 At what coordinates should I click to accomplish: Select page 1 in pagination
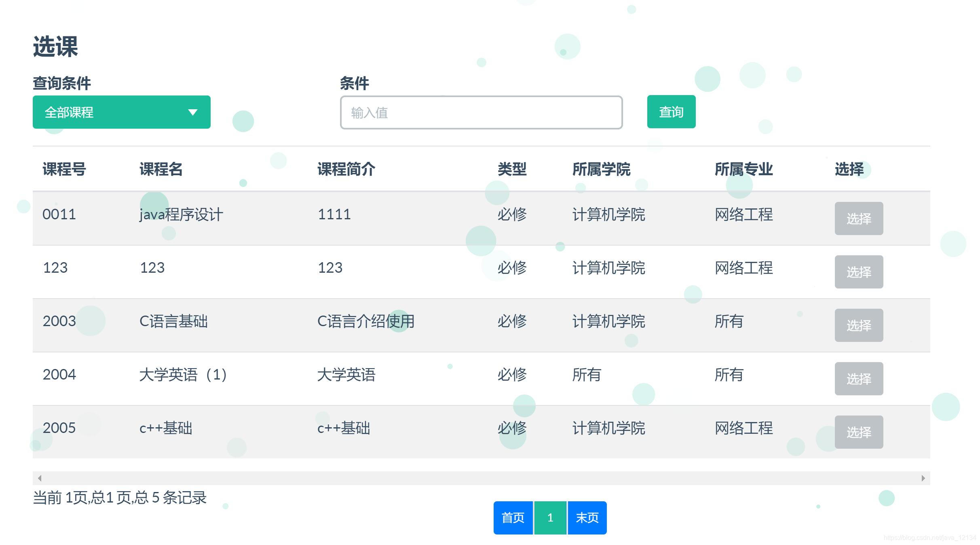pos(550,518)
